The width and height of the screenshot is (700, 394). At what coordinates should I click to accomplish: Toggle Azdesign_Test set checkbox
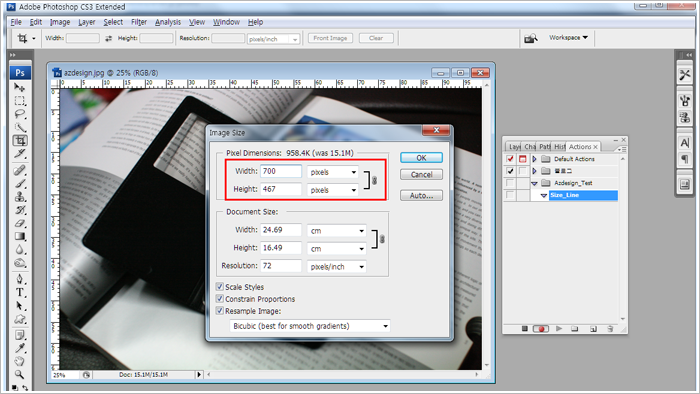[x=510, y=183]
